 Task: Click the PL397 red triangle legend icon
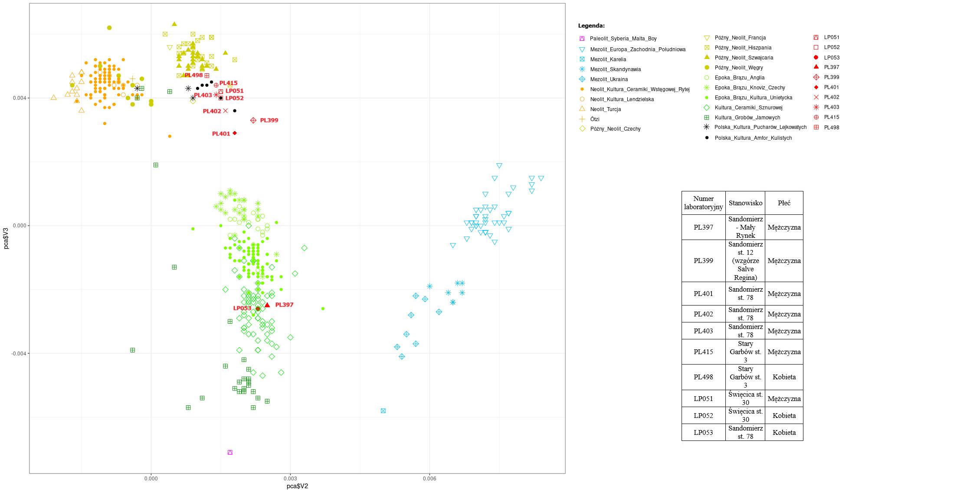816,67
